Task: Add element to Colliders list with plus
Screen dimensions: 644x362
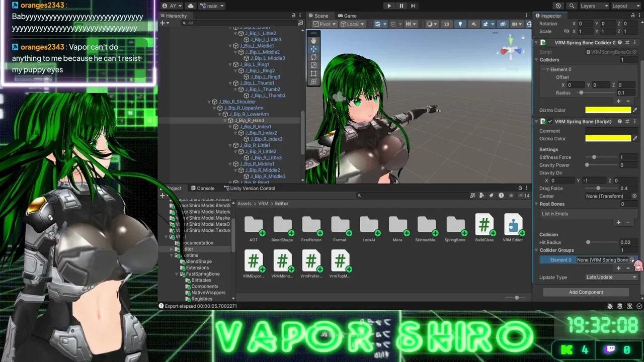Action: pyautogui.click(x=619, y=101)
